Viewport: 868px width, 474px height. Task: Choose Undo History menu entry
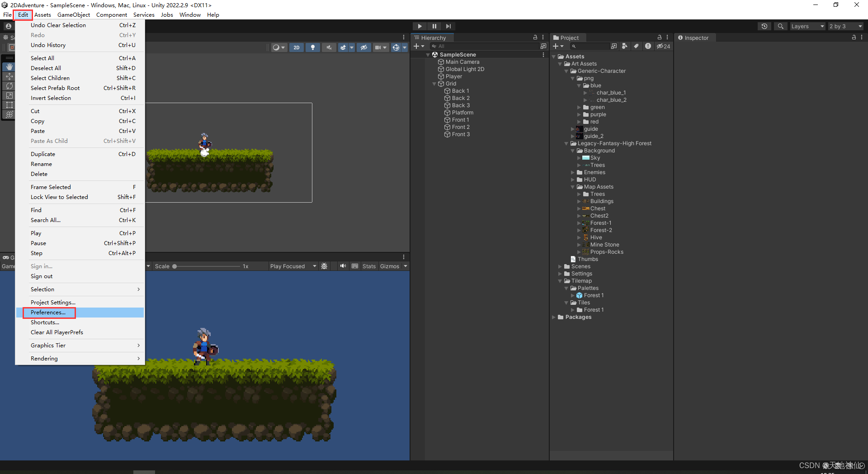[x=80, y=45]
